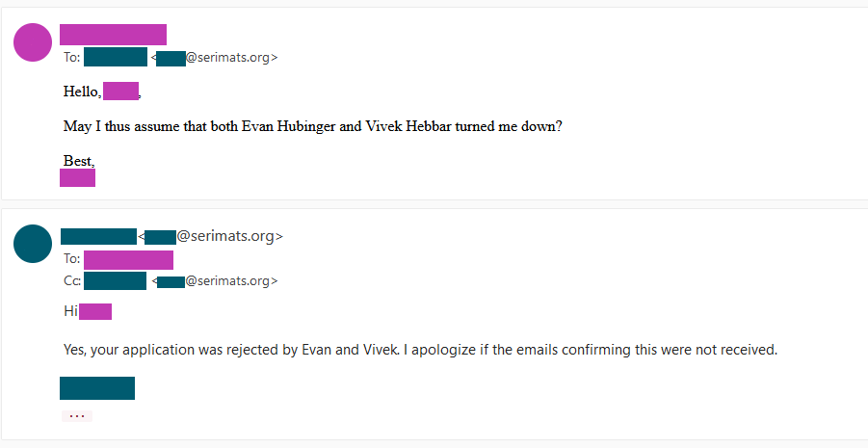Click the teal signature block in reply
The image size is (868, 448).
tap(96, 388)
